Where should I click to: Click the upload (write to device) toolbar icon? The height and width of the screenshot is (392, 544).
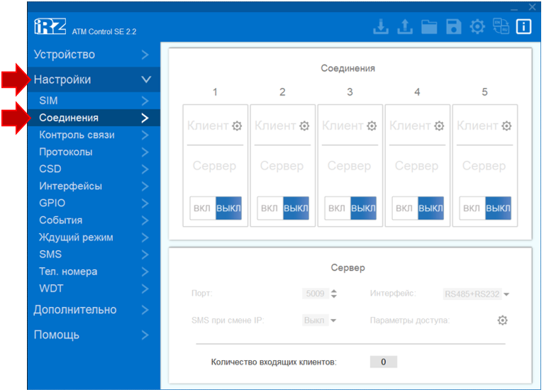point(404,27)
